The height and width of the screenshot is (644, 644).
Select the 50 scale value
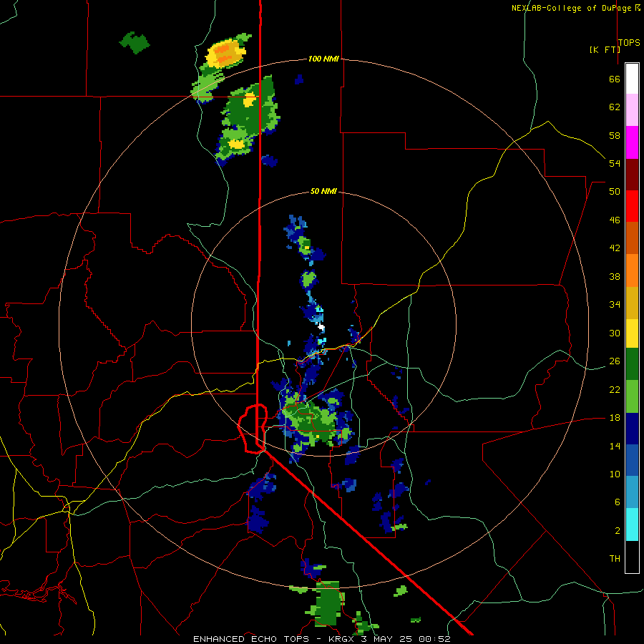tap(615, 192)
